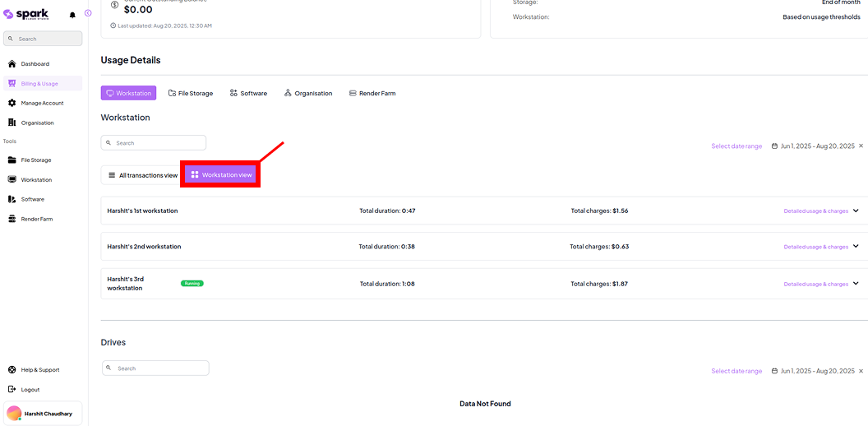868x426 pixels.
Task: Open Help & Support page
Action: (39, 370)
